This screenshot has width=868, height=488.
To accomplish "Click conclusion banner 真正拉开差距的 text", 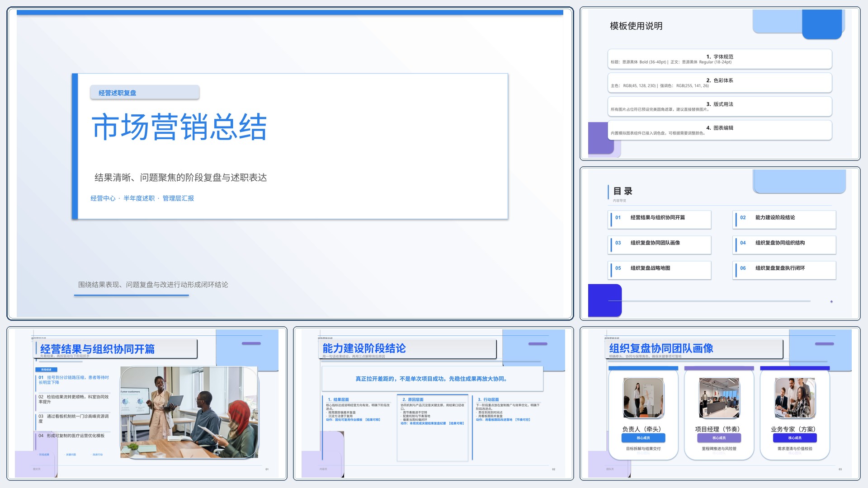I will (x=432, y=379).
